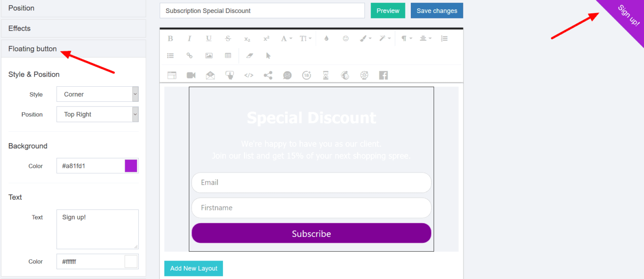Insert a video element

(x=191, y=75)
